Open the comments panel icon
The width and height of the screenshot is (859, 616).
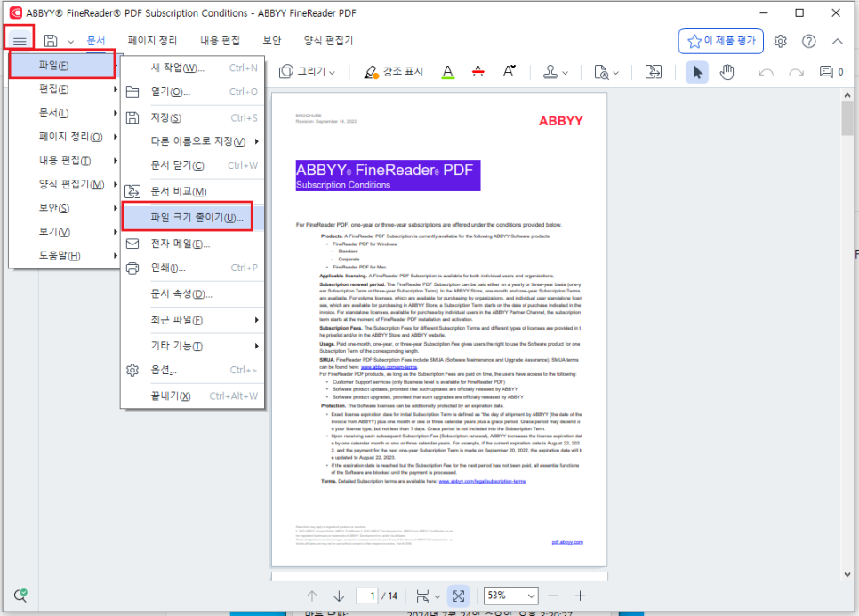pyautogui.click(x=831, y=72)
